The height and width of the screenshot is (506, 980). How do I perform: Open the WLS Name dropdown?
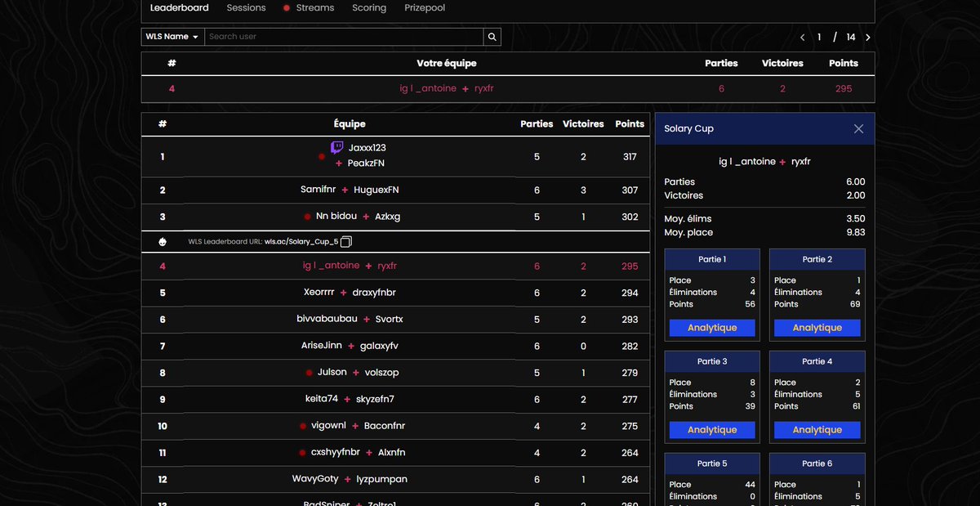[x=172, y=37]
